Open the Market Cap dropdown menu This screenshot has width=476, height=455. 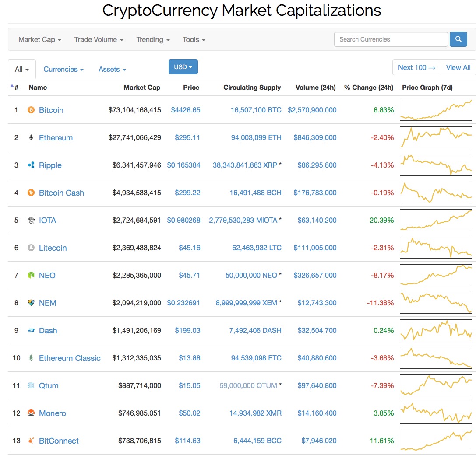[40, 40]
